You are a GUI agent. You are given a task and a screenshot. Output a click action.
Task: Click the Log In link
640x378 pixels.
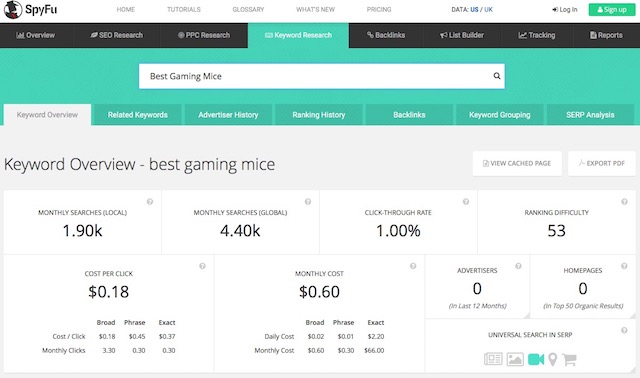point(565,9)
